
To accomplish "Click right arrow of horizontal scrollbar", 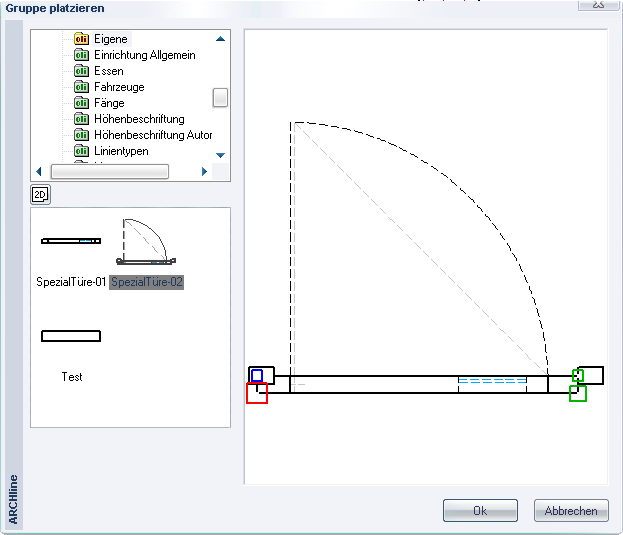I will click(x=204, y=172).
